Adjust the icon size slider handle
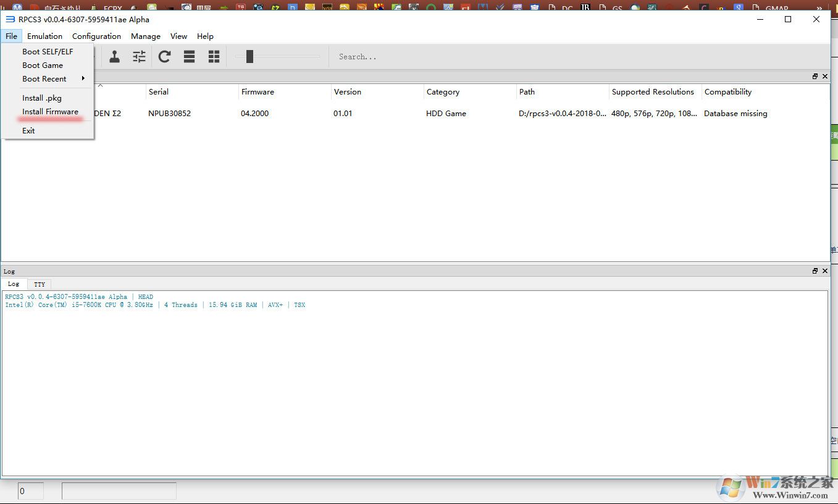 click(x=249, y=57)
